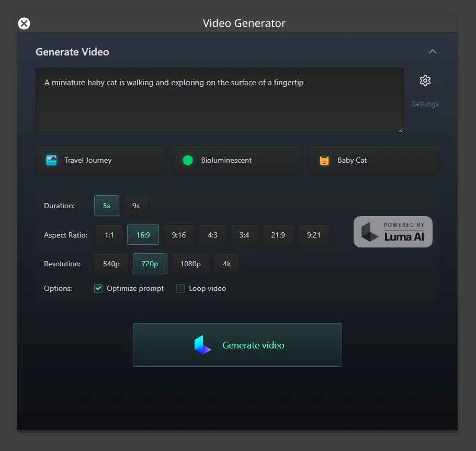Click the Luma icon on Generate video

(203, 345)
